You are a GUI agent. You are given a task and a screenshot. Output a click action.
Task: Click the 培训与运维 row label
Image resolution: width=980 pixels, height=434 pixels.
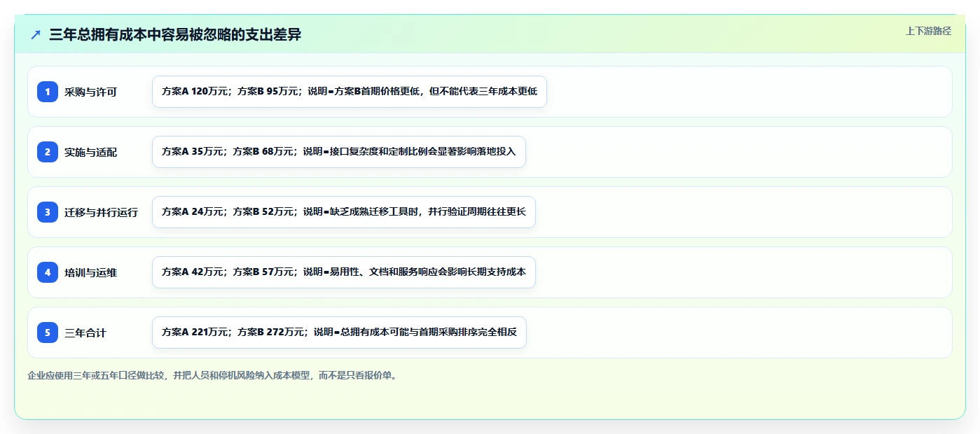(91, 272)
